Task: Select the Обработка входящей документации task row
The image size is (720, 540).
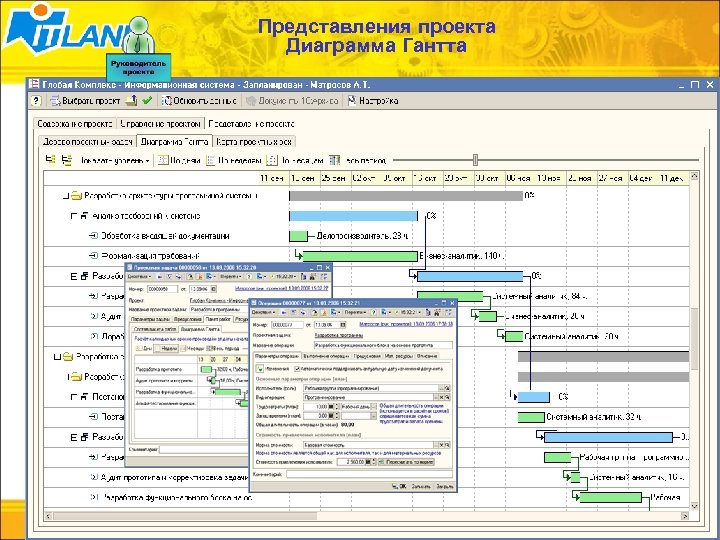Action: point(152,236)
